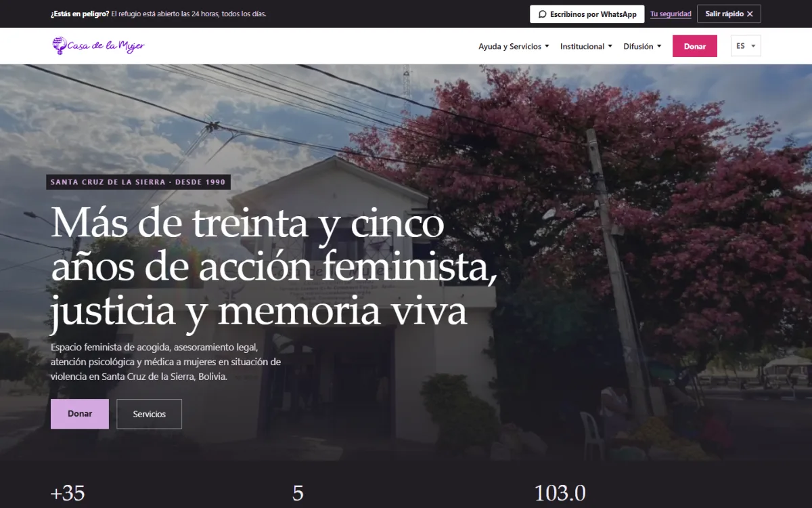Open the ES language selector
This screenshot has height=508, width=812.
pyautogui.click(x=746, y=46)
